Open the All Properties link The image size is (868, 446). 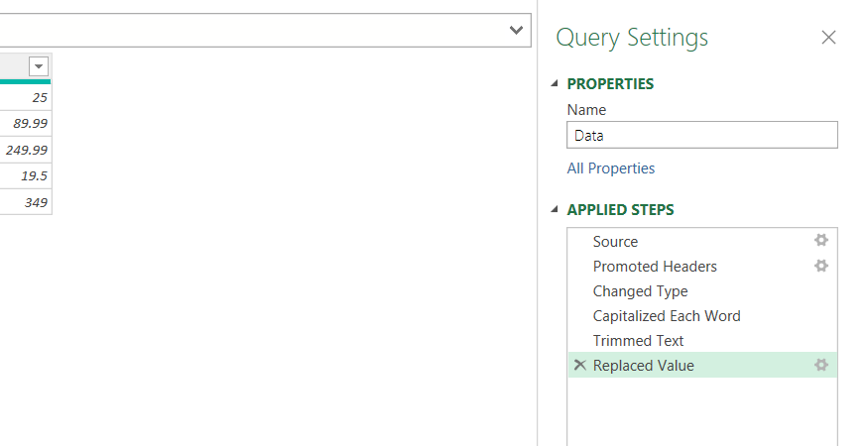point(611,168)
